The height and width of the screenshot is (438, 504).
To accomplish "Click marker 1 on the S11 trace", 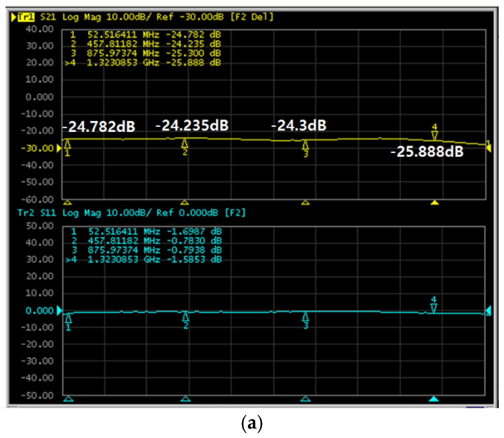I will tap(68, 319).
